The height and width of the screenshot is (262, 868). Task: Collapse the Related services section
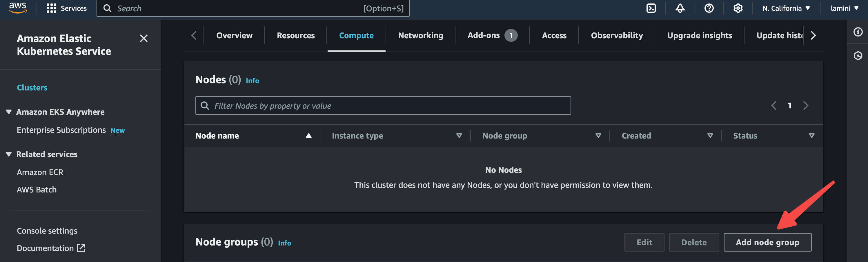[9, 154]
